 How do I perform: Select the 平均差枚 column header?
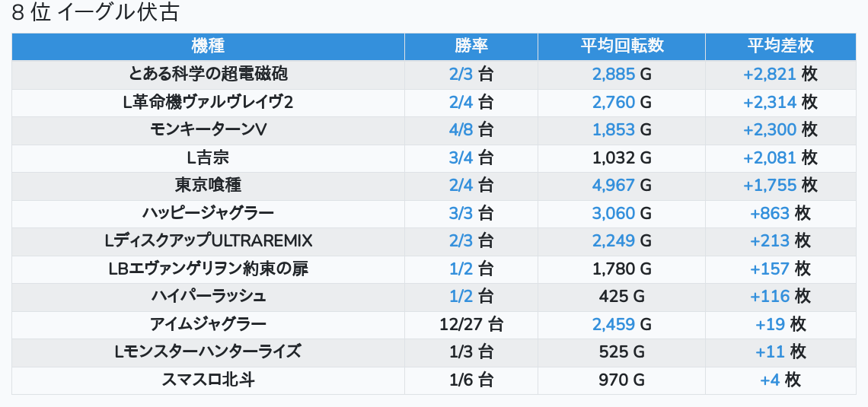pyautogui.click(x=780, y=46)
